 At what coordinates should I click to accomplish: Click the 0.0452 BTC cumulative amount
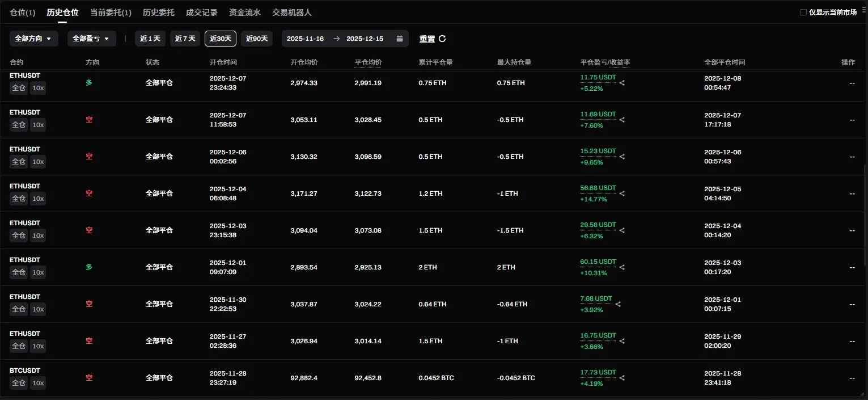point(436,378)
